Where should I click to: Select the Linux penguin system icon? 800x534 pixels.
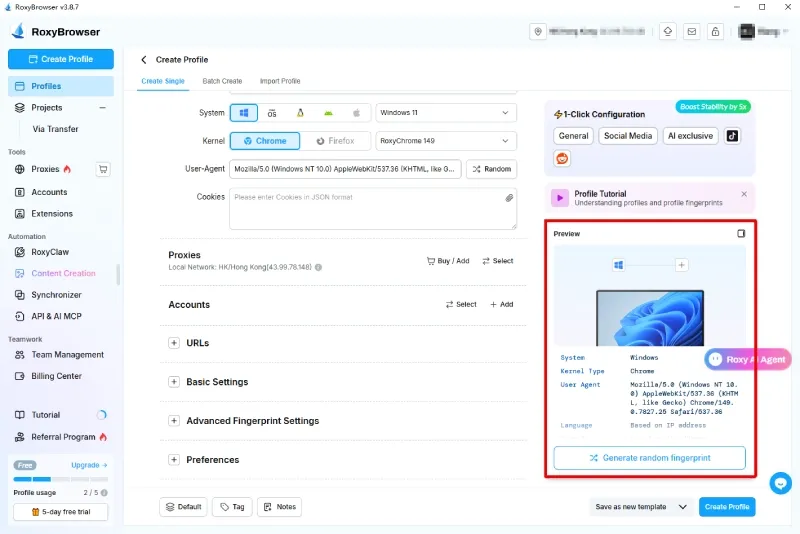click(x=300, y=113)
